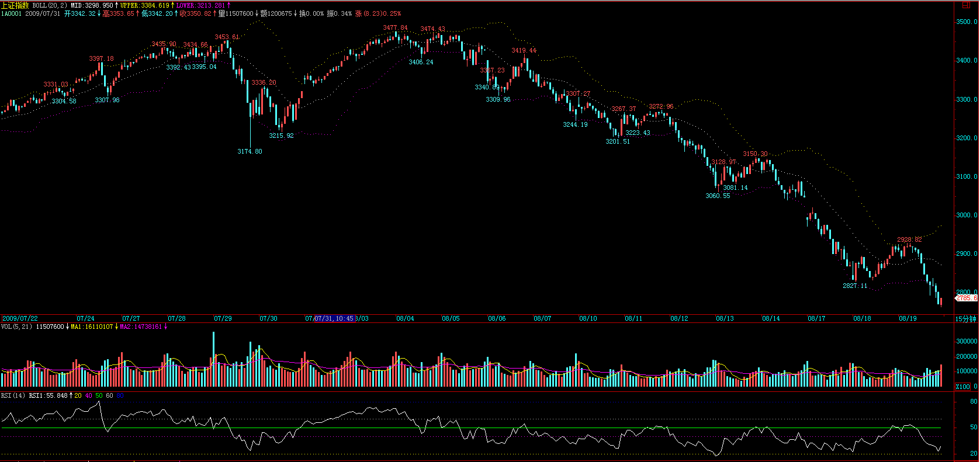This screenshot has height=462, width=980.
Task: Click the 08/04 date on time axis
Action: (405, 318)
